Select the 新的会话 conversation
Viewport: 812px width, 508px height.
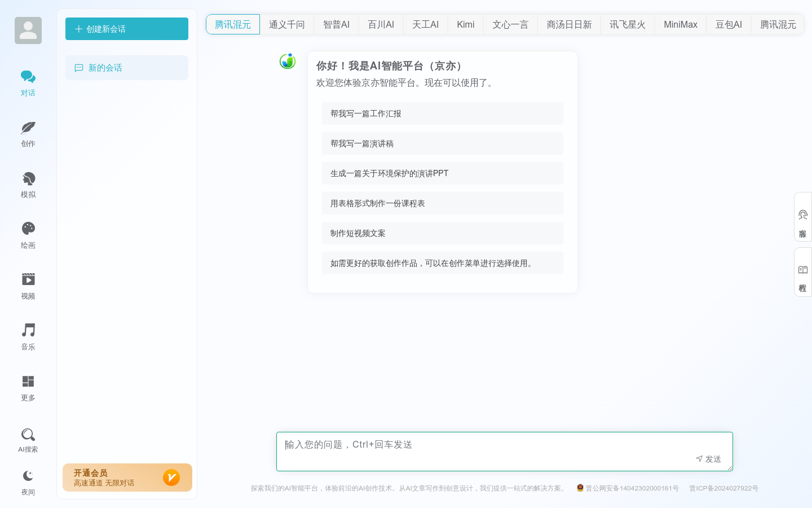pyautogui.click(x=127, y=68)
